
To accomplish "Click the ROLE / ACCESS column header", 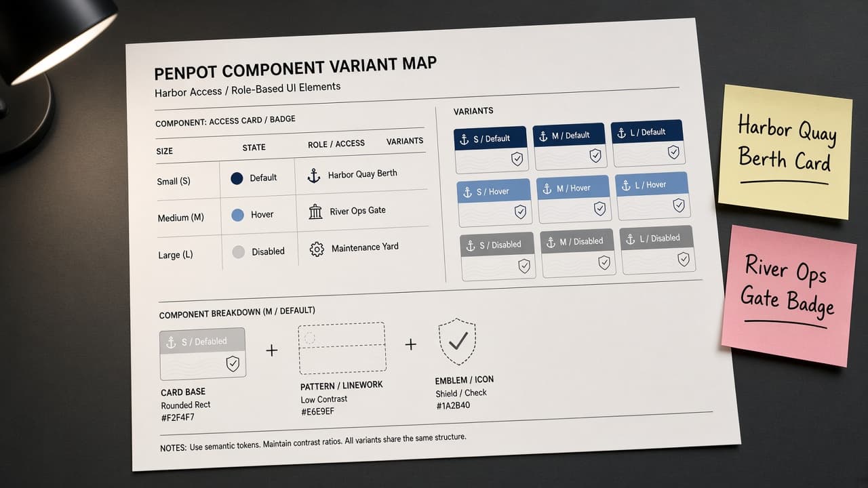I will coord(336,144).
